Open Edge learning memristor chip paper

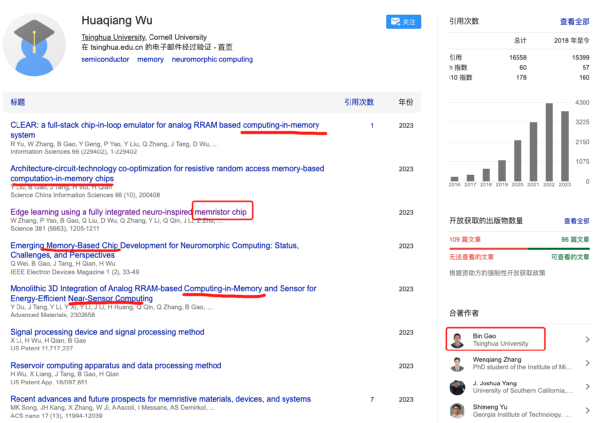click(129, 212)
